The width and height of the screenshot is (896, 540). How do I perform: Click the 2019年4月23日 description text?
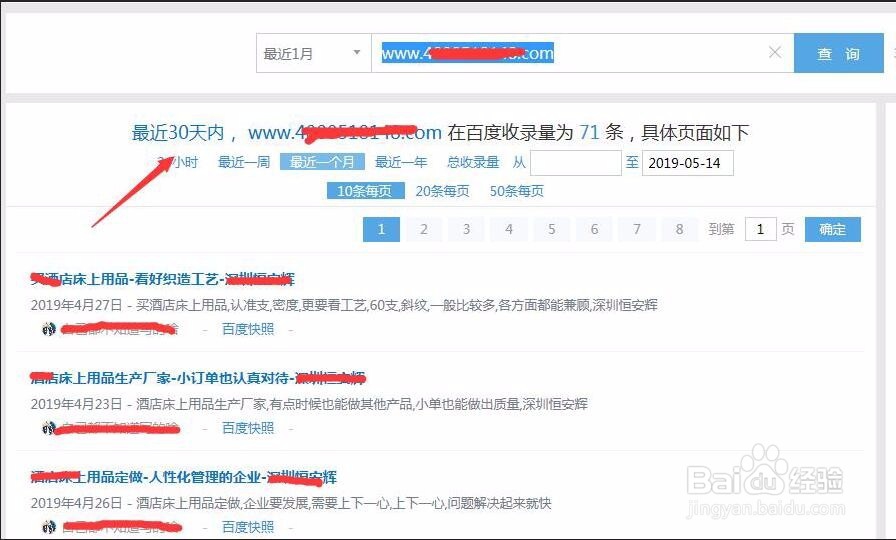(309, 404)
